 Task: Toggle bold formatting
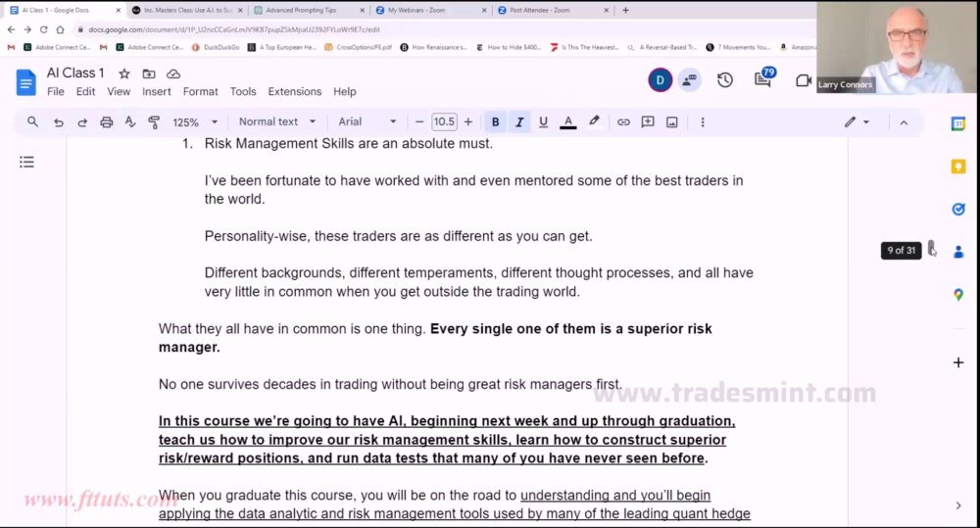pyautogui.click(x=495, y=121)
